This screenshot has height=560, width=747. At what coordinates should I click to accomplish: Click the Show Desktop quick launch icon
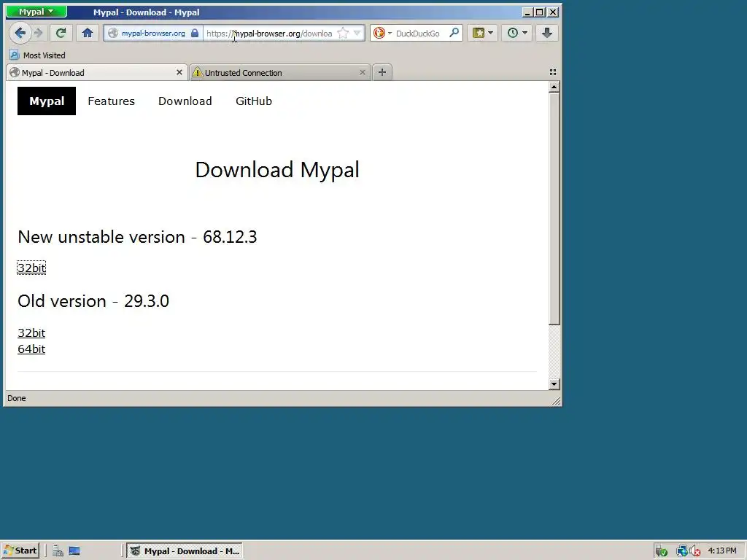click(x=74, y=551)
